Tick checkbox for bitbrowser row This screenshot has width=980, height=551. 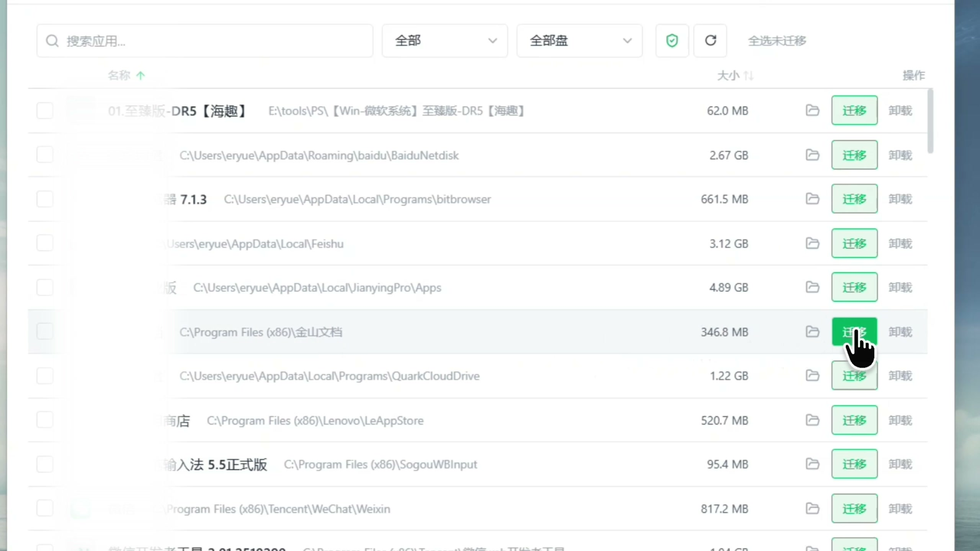pos(45,199)
